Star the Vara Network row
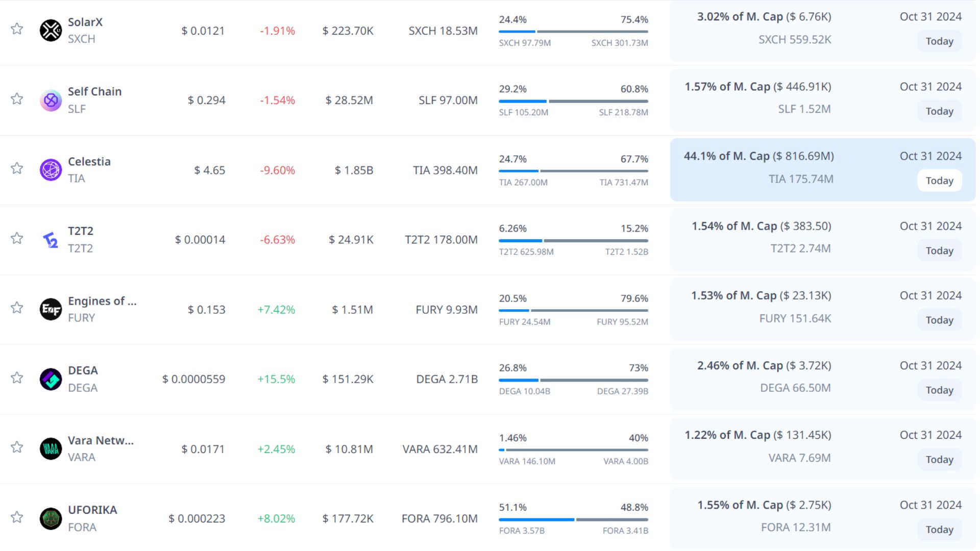 coord(17,447)
